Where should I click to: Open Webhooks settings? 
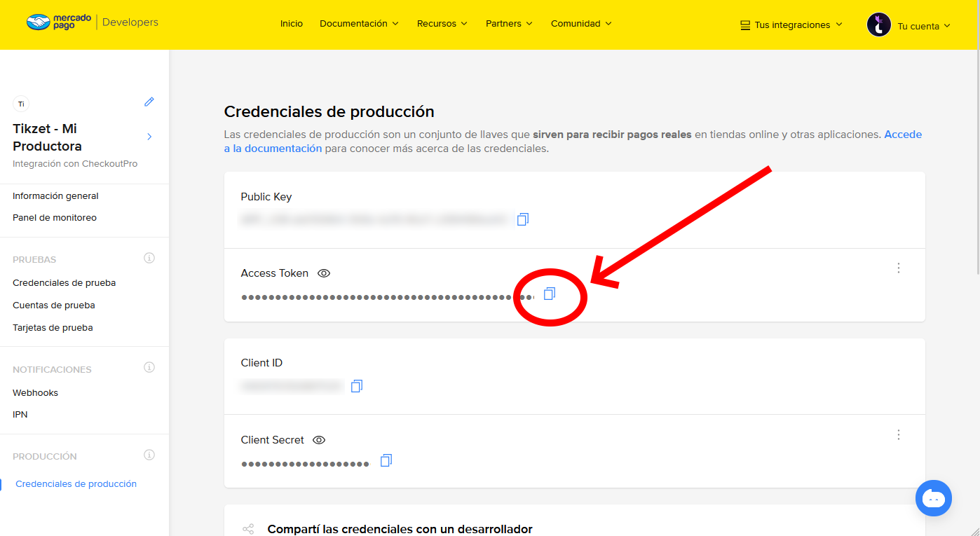pyautogui.click(x=35, y=393)
